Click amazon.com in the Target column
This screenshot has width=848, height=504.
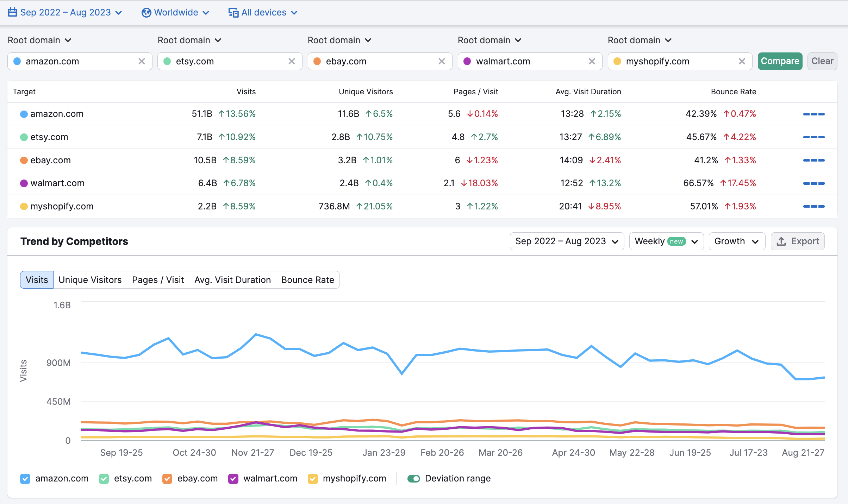[x=57, y=114]
